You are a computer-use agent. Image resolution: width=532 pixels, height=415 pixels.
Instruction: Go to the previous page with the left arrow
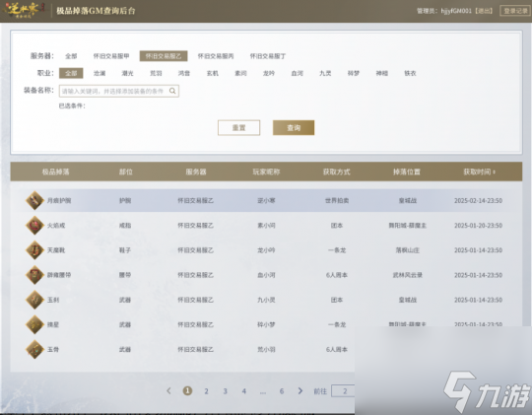tap(168, 391)
